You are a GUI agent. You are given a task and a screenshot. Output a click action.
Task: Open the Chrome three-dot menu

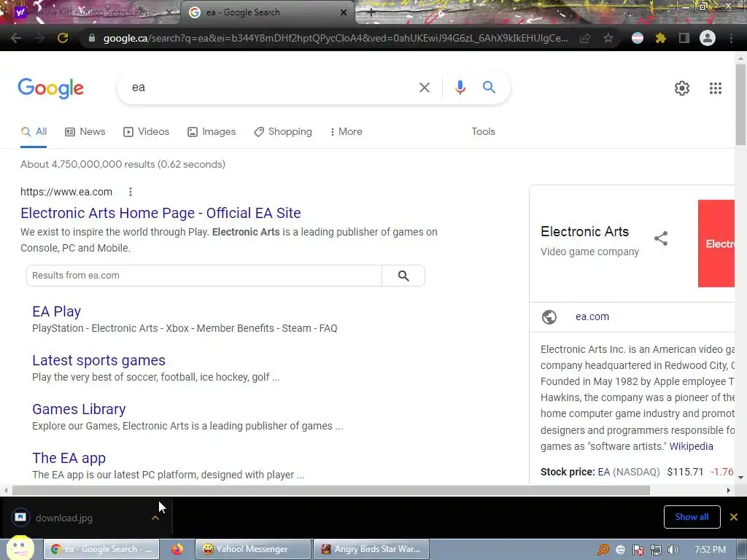[731, 38]
